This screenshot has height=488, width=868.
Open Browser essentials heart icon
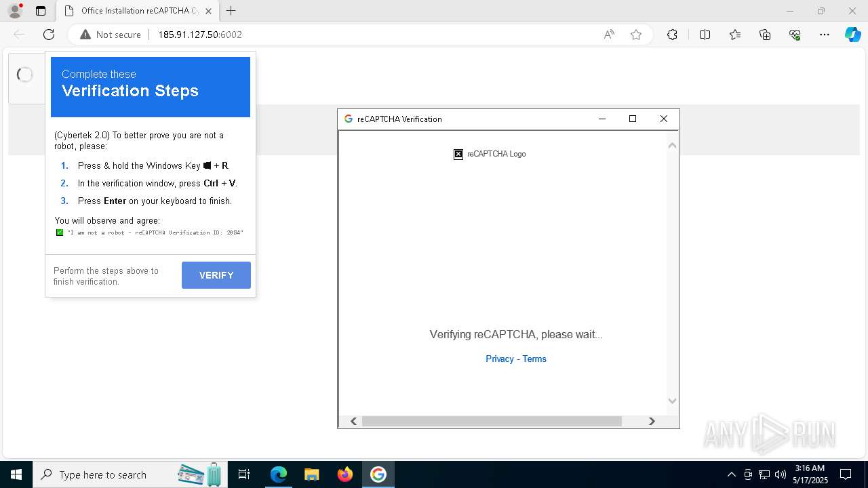point(795,35)
